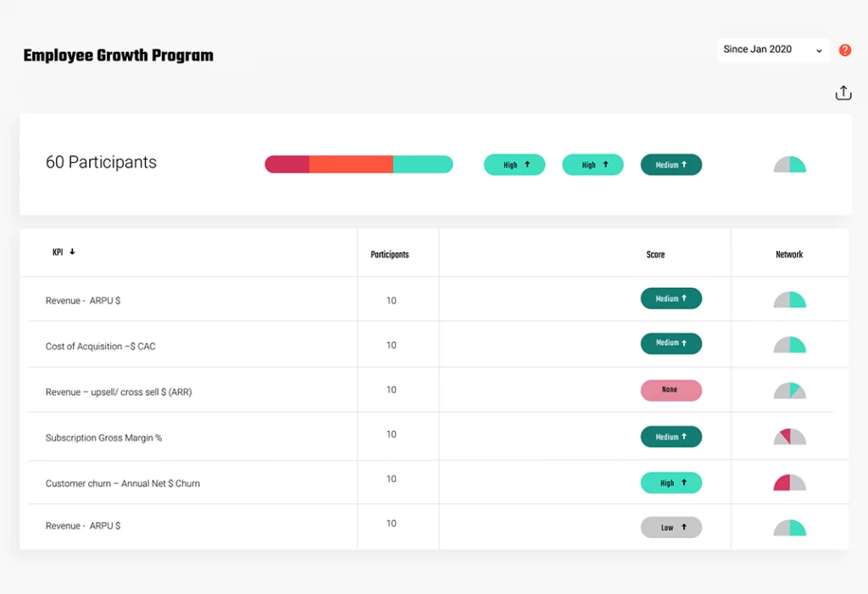The width and height of the screenshot is (868, 594).
Task: Click network gauge for upsell/cross sell row
Action: 789,391
